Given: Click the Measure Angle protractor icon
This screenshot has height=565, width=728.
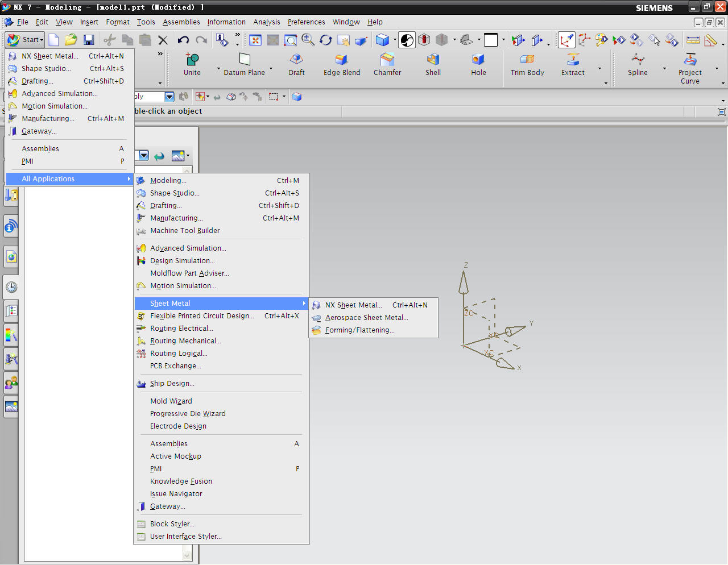Looking at the screenshot, I should click(710, 40).
